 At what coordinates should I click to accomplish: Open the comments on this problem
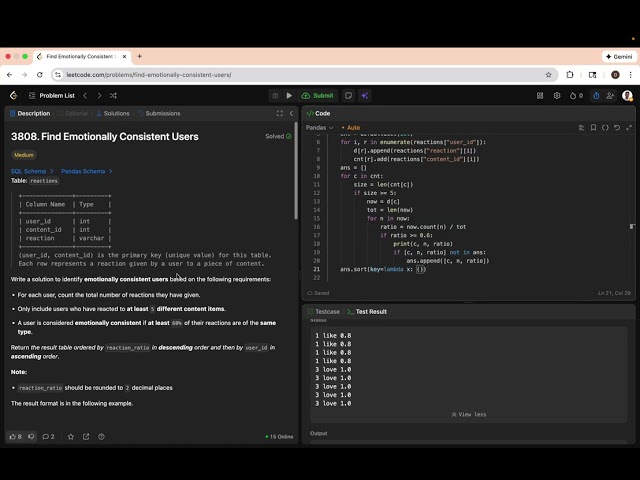click(46, 437)
